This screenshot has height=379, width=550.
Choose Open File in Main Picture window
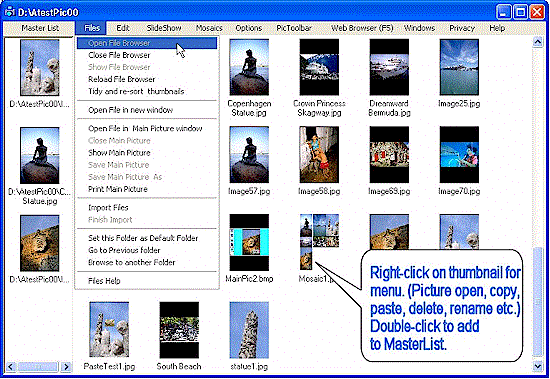coord(147,128)
